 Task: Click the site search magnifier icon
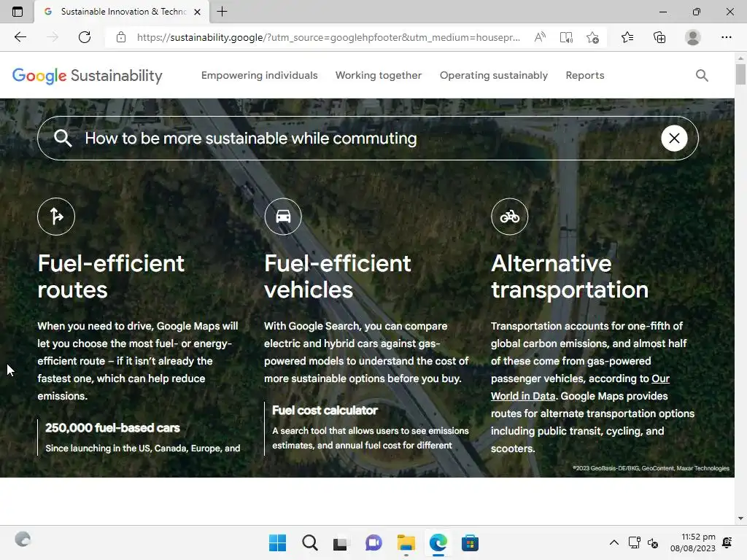click(702, 75)
